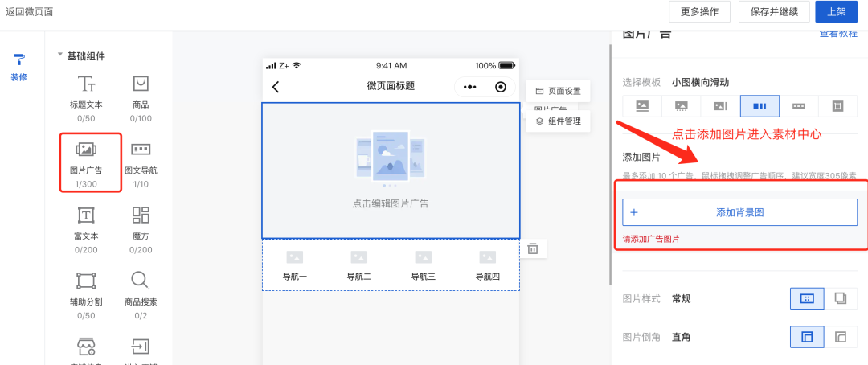The image size is (868, 365).
Task: Select the shadow image style option
Action: click(x=841, y=298)
